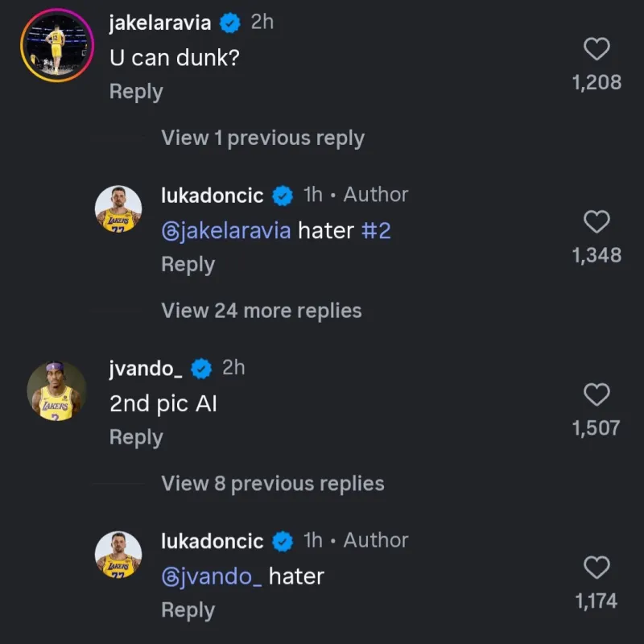Reply to jvando_'s "2nd pic AI" comment
Image resolution: width=644 pixels, height=644 pixels.
[x=136, y=437]
